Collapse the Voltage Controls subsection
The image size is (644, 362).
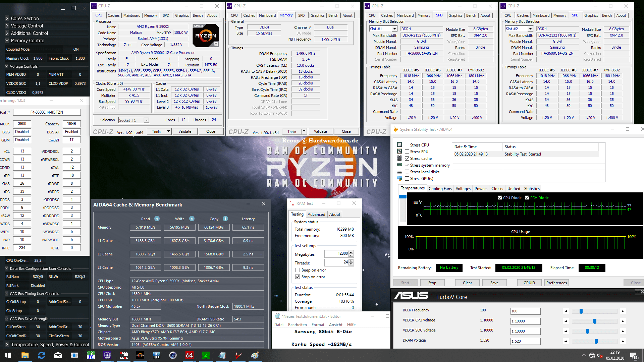[6, 66]
